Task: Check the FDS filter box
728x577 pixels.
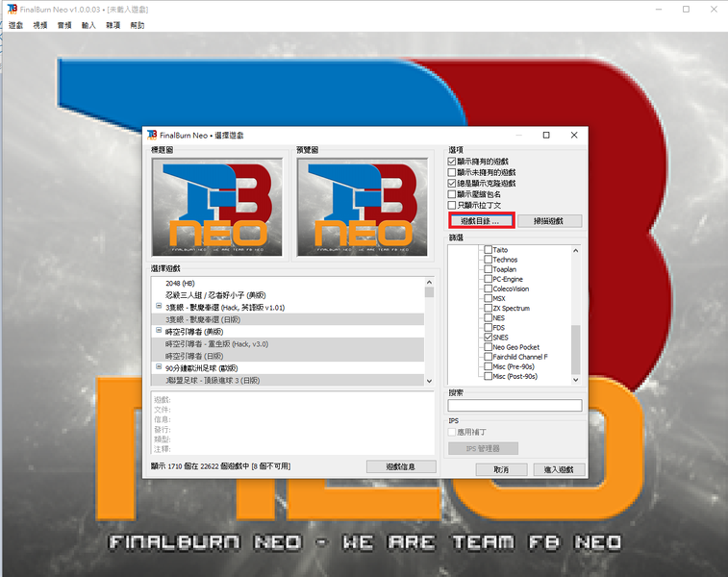Action: pos(488,328)
